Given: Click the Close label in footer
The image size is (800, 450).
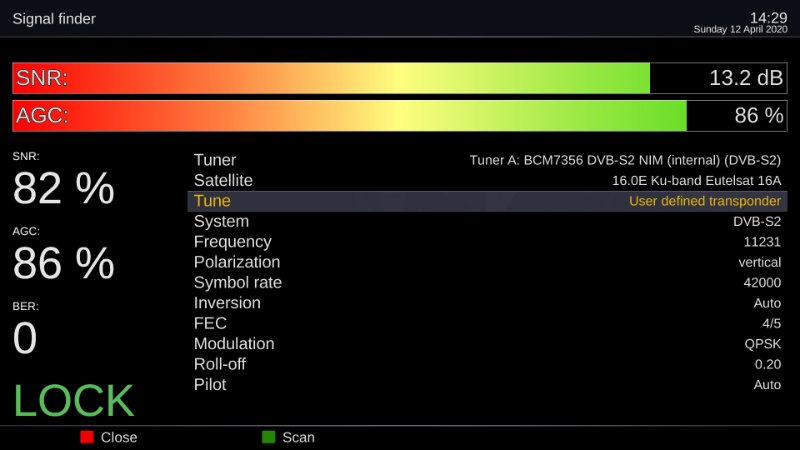Looking at the screenshot, I should (x=118, y=437).
